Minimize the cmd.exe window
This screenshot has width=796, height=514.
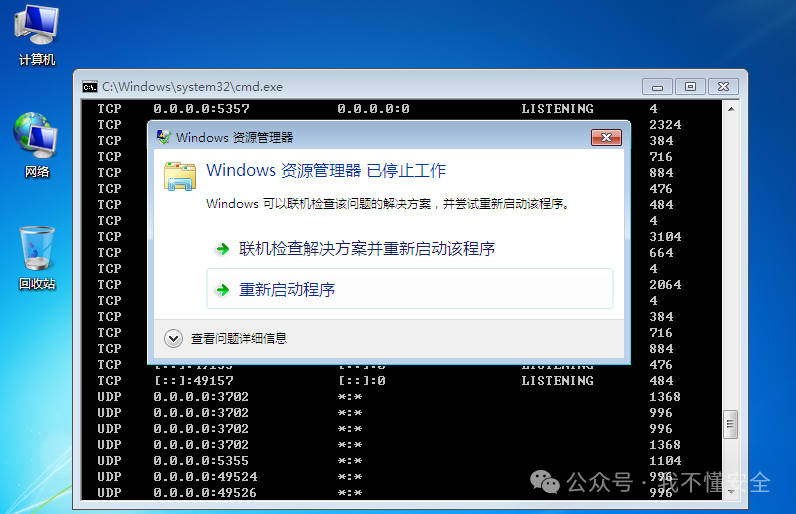[x=657, y=87]
